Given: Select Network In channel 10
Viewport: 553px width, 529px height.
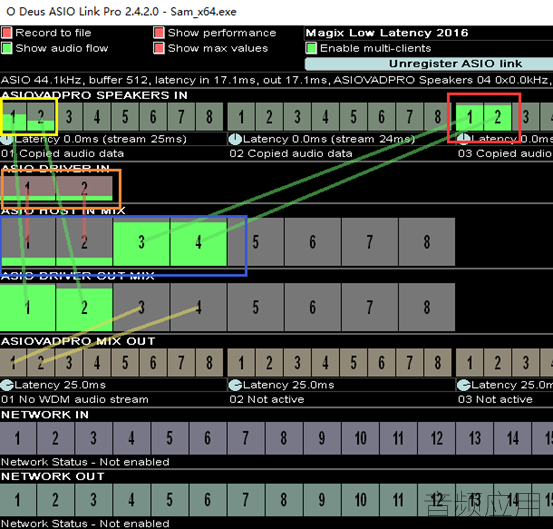Looking at the screenshot, I should 360,438.
